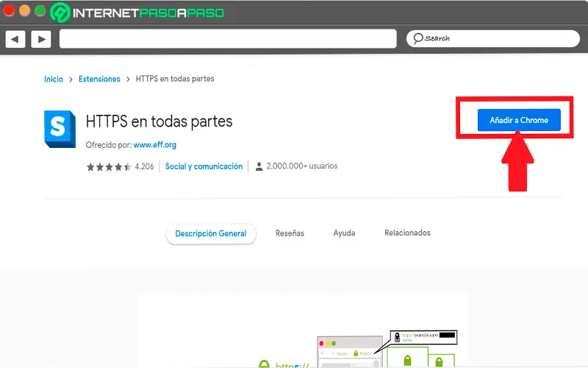The image size is (588, 368).
Task: Click the HTTPS Everywhere blue S icon
Action: point(60,129)
